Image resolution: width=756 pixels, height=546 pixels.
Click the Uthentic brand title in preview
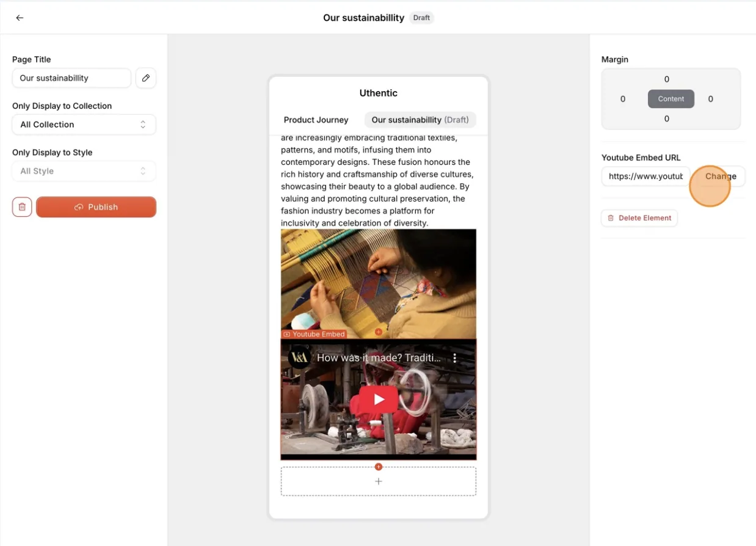point(379,93)
